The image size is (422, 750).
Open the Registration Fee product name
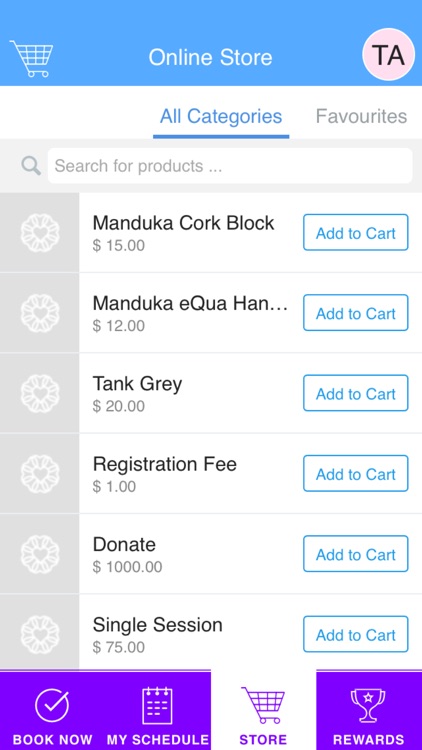[165, 464]
